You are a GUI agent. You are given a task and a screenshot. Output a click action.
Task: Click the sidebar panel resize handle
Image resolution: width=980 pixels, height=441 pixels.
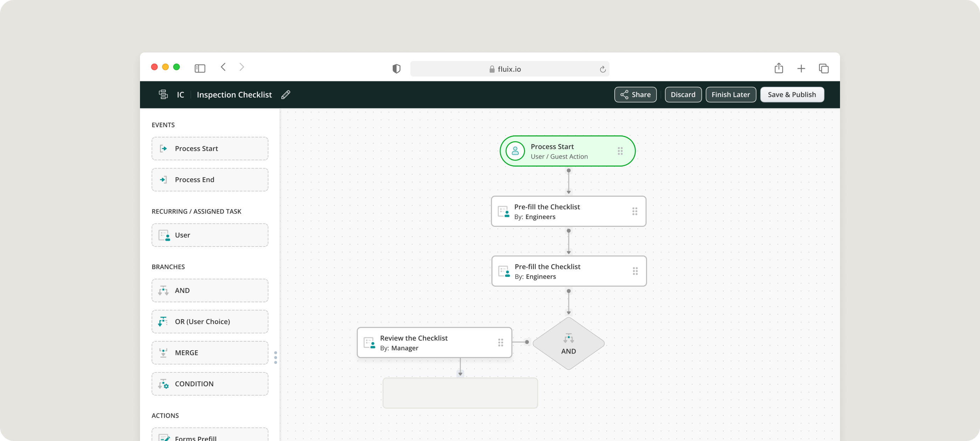pyautogui.click(x=276, y=357)
